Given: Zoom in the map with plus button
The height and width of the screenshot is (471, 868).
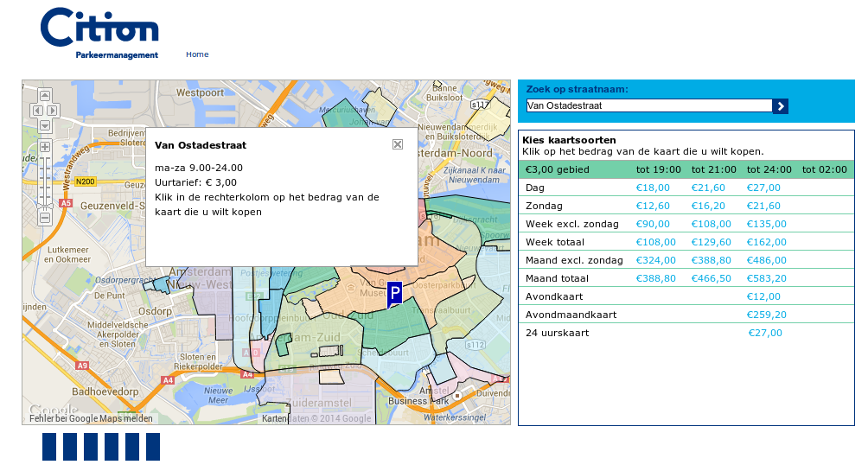Looking at the screenshot, I should coord(44,147).
